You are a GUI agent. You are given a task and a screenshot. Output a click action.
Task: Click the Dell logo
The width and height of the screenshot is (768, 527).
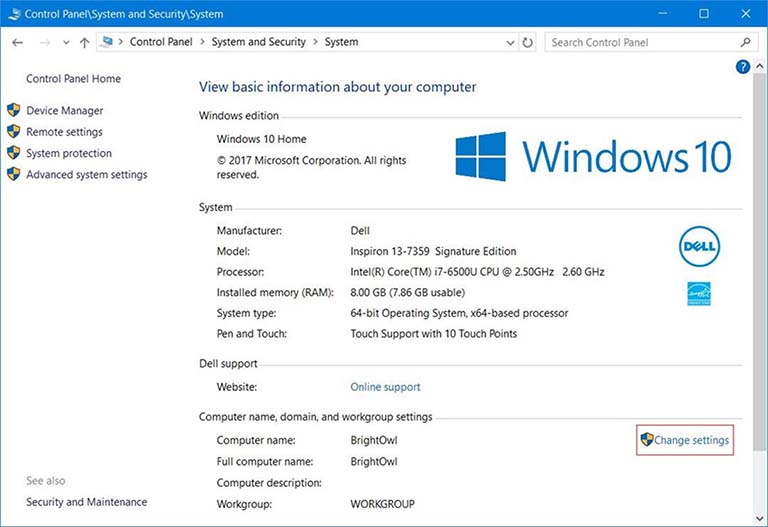(x=699, y=246)
